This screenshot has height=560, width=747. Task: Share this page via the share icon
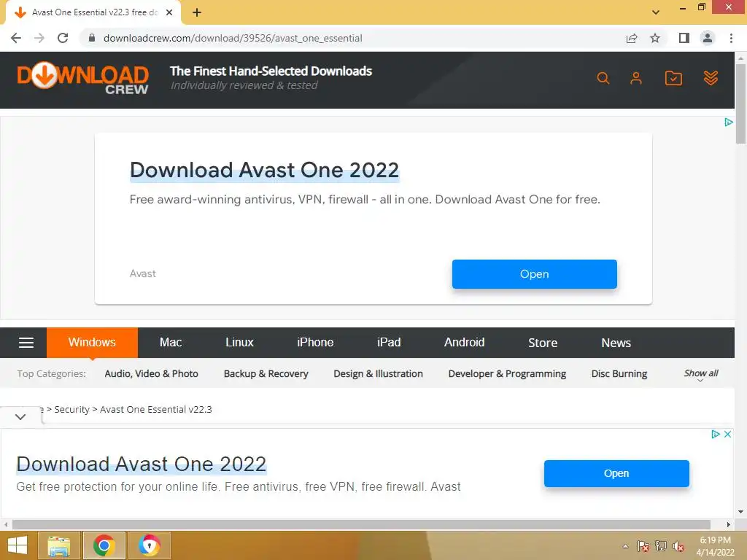[x=632, y=38]
